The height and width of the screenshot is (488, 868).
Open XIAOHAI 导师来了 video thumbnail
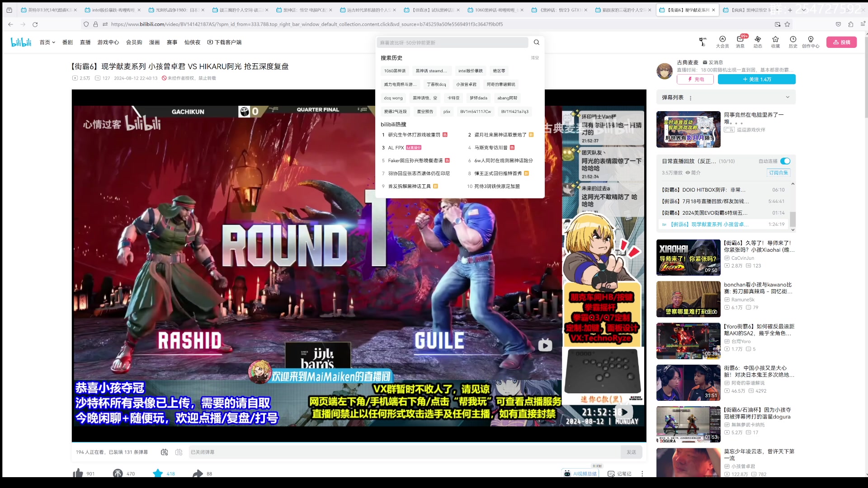(x=688, y=258)
